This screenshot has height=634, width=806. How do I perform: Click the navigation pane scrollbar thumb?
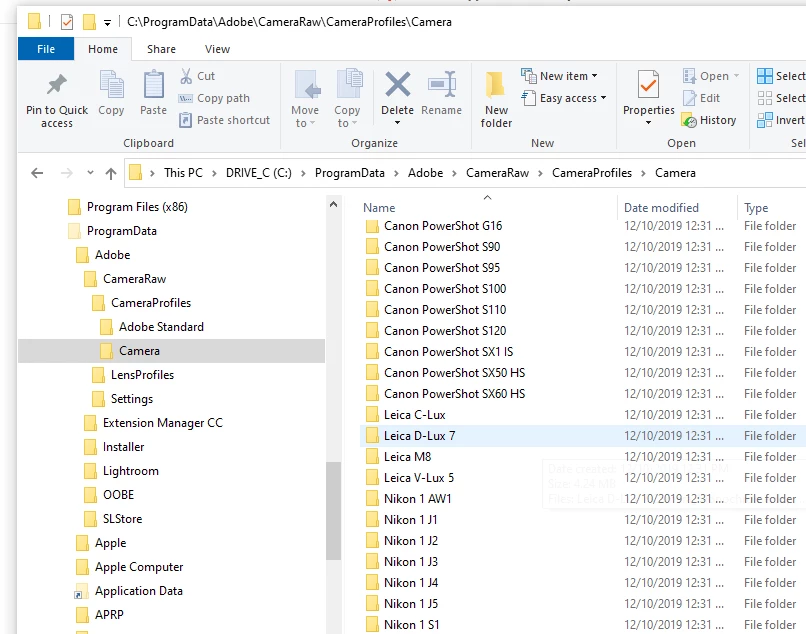tap(333, 511)
